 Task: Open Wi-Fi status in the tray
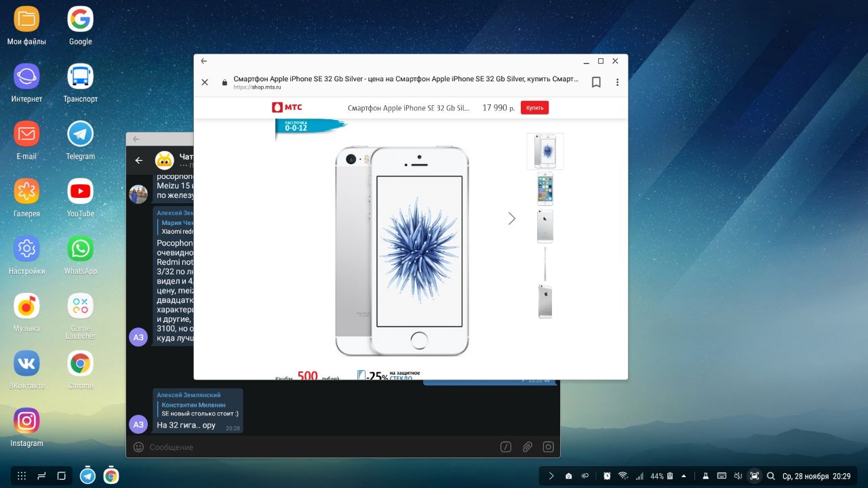(x=623, y=476)
